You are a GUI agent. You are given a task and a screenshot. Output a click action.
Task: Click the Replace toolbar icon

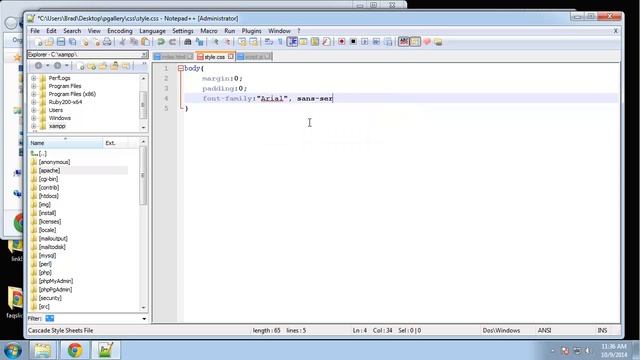pos(199,42)
